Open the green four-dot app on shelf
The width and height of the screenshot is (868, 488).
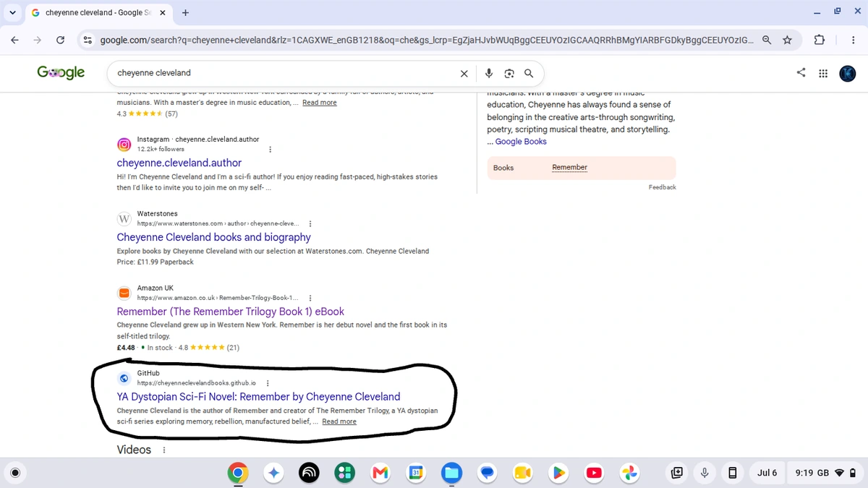(x=344, y=473)
